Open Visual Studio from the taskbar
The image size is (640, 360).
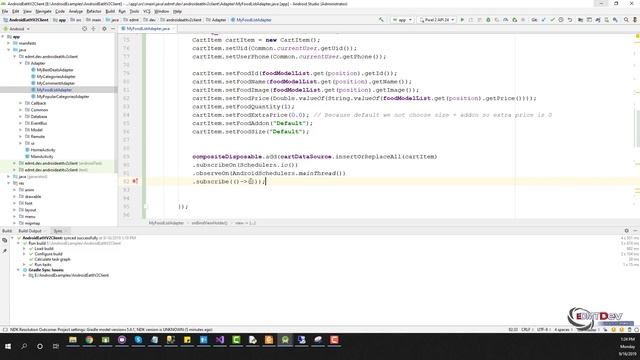(x=220, y=340)
